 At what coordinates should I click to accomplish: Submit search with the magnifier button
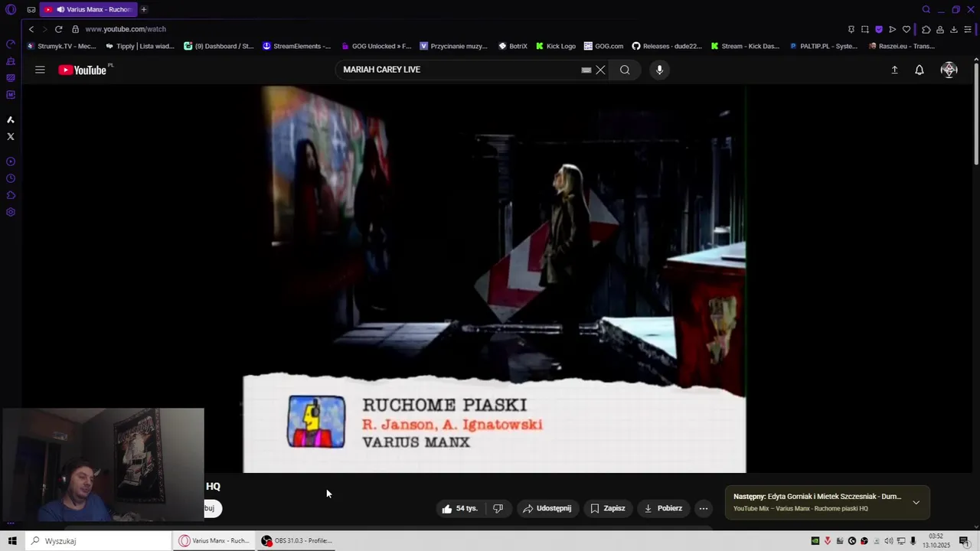coord(625,70)
